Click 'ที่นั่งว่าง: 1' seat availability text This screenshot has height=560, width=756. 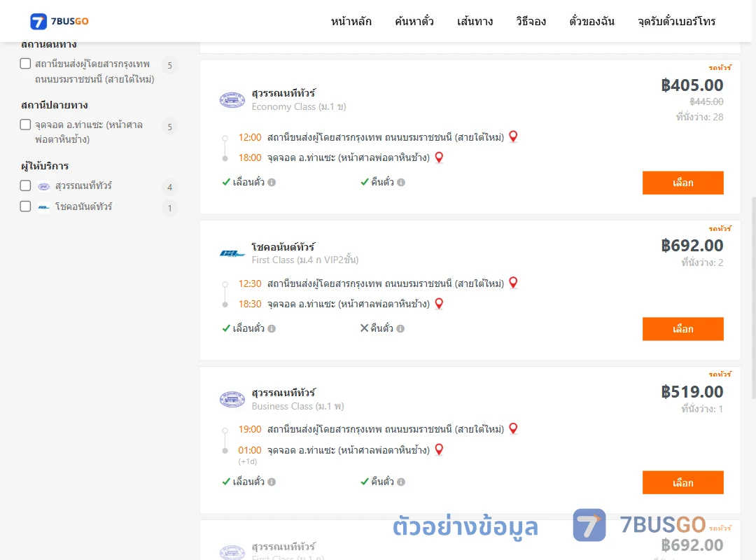pos(702,409)
